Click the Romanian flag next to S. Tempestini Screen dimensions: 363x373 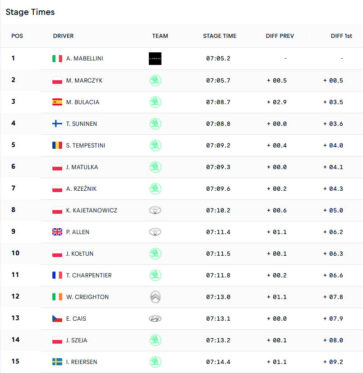tap(57, 145)
